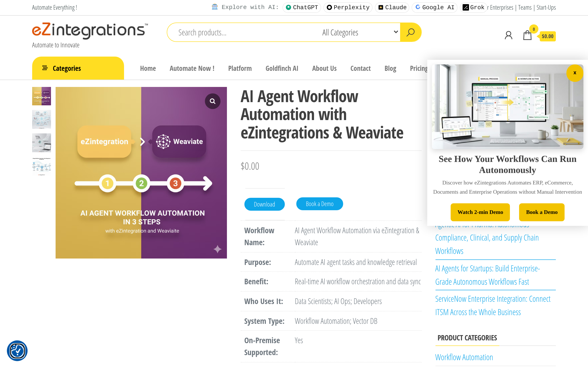Click 'Real-time AI workflow orchestration and data sync'
This screenshot has height=368, width=588.
[x=358, y=282]
